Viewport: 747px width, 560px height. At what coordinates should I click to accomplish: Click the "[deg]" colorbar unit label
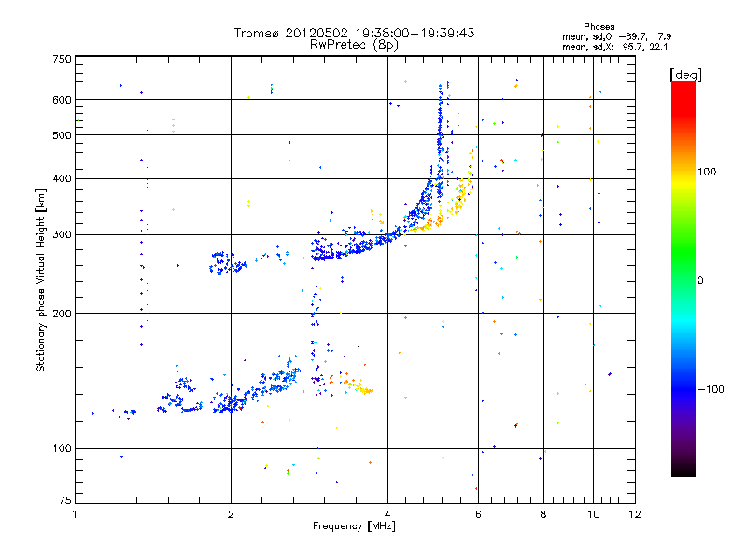(685, 75)
